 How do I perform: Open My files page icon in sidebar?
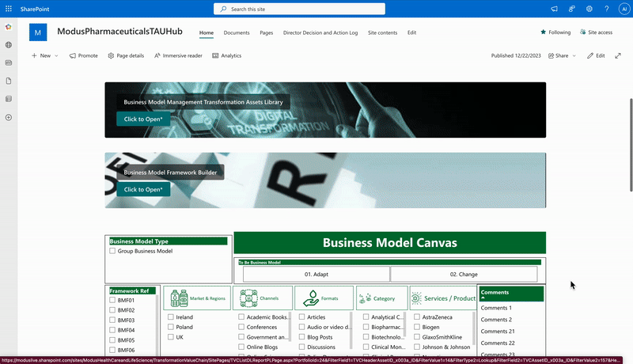pos(9,82)
